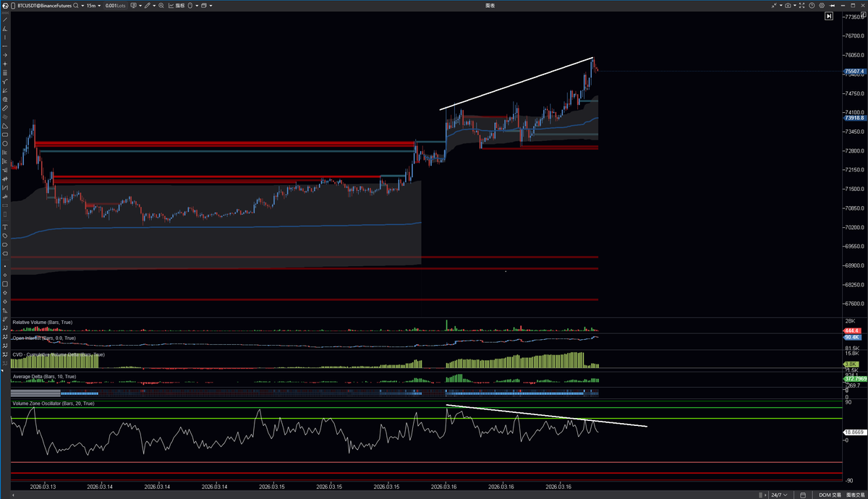
Task: Click the Average Delta indicator label
Action: point(43,376)
